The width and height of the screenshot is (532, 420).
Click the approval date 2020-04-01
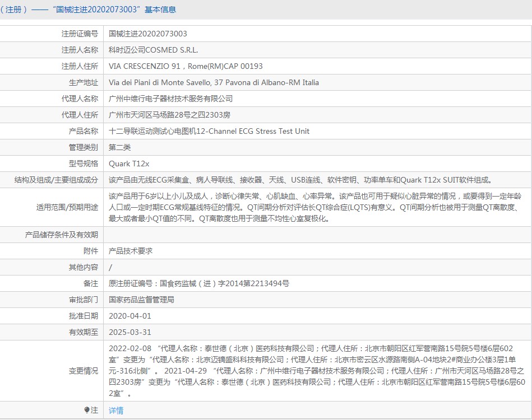click(x=130, y=316)
